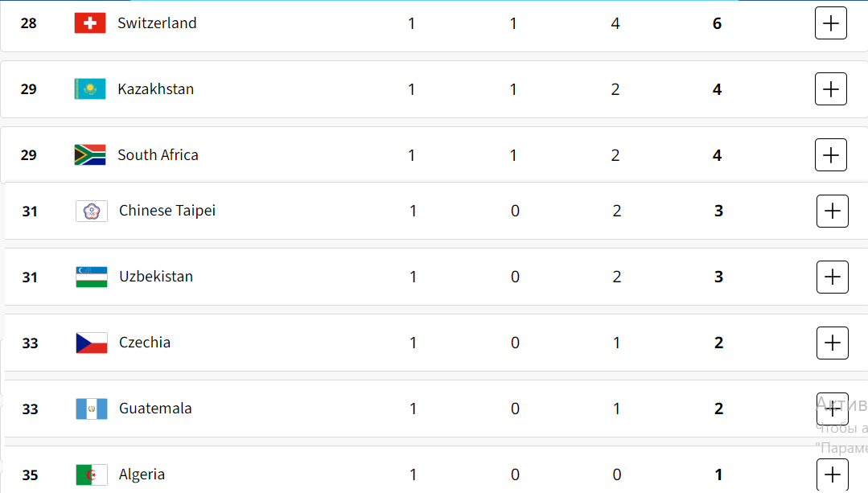Click the Uzbekistan flag icon

point(92,277)
